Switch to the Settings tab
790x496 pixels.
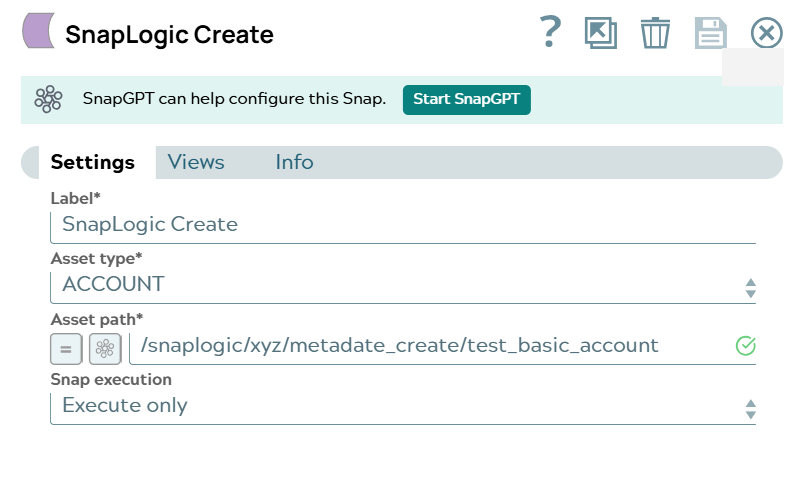tap(93, 162)
